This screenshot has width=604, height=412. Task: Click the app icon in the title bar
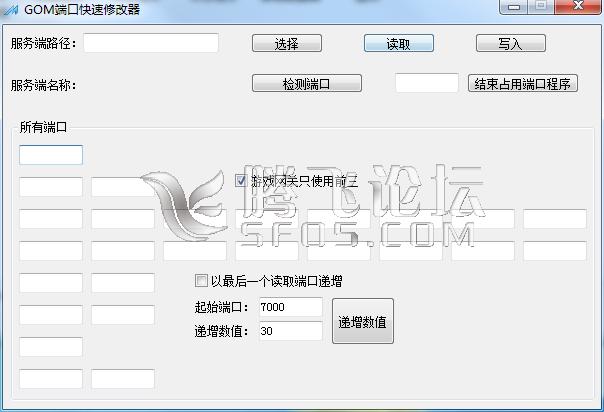click(10, 9)
